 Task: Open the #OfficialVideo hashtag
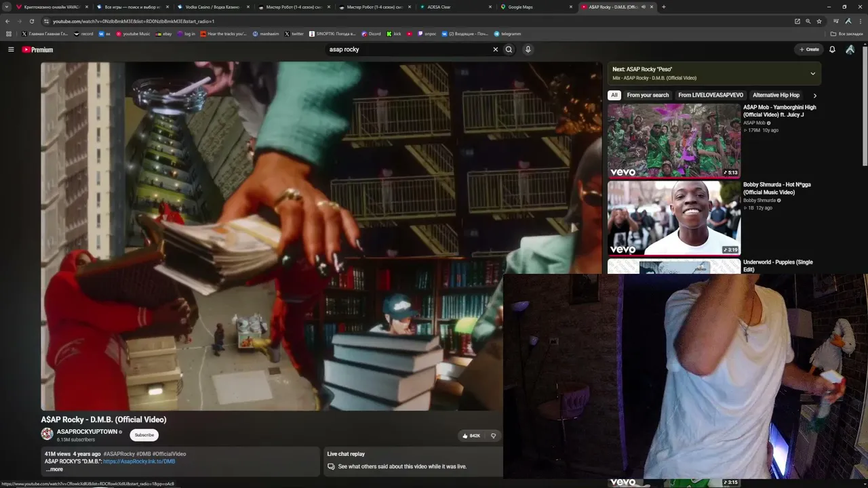tap(170, 454)
